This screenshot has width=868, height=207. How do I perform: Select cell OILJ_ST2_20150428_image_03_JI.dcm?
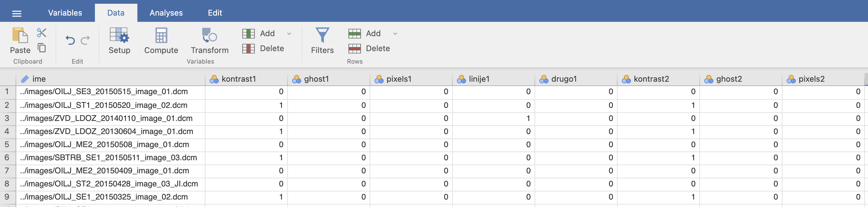111,184
